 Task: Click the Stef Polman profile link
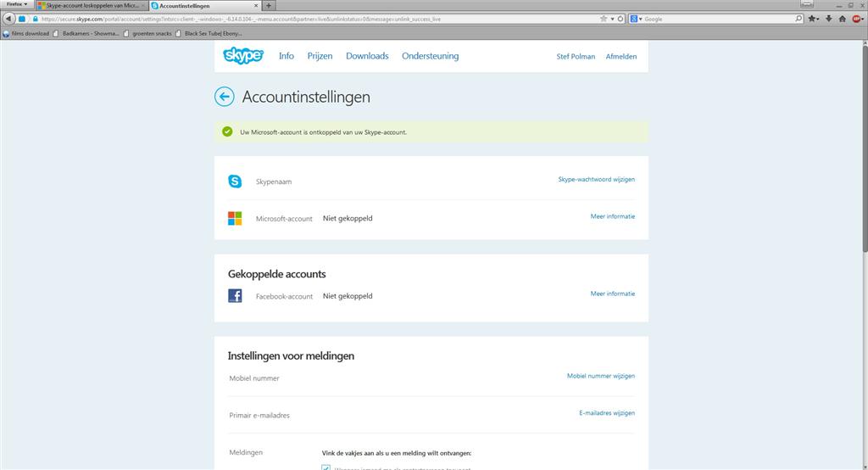tap(576, 57)
